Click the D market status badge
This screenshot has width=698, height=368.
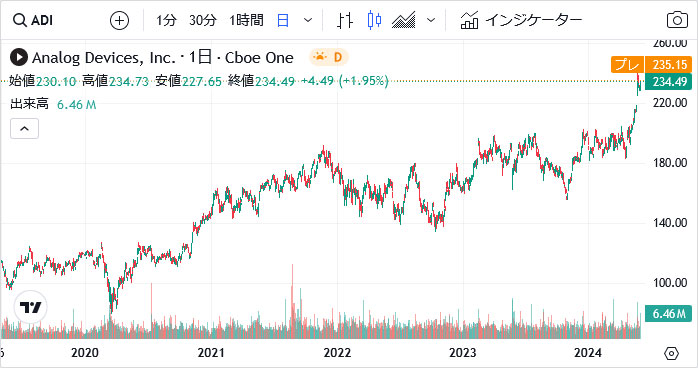(x=329, y=57)
